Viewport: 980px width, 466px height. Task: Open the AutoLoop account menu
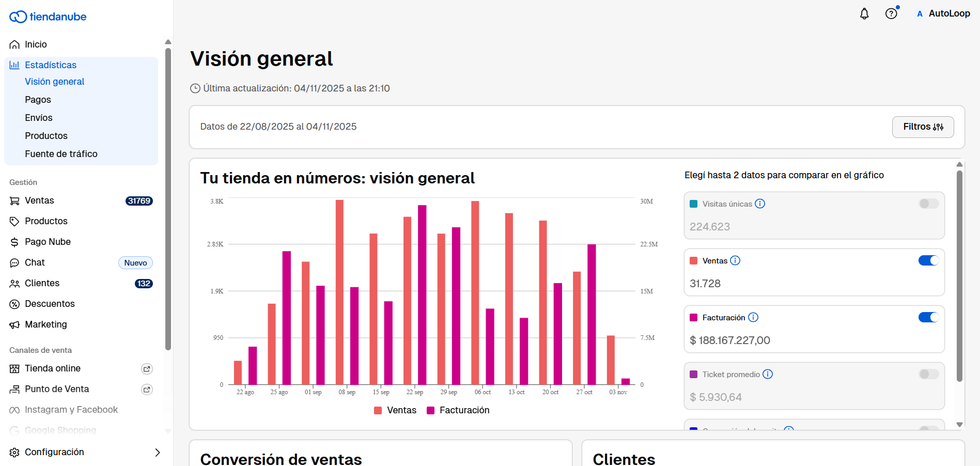943,14
